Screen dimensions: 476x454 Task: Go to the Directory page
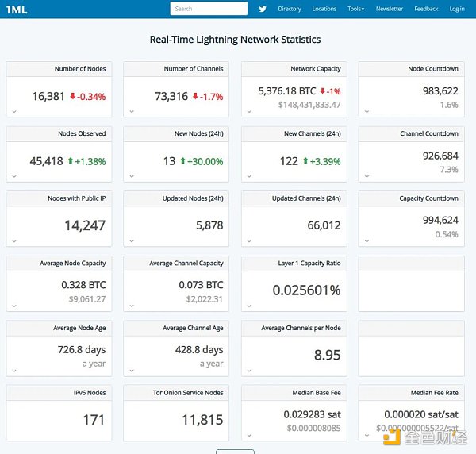pos(290,9)
